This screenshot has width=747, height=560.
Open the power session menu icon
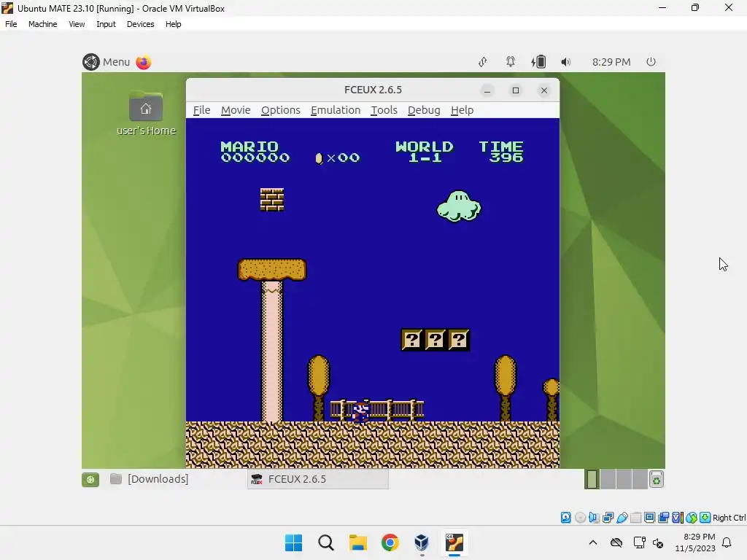(651, 61)
